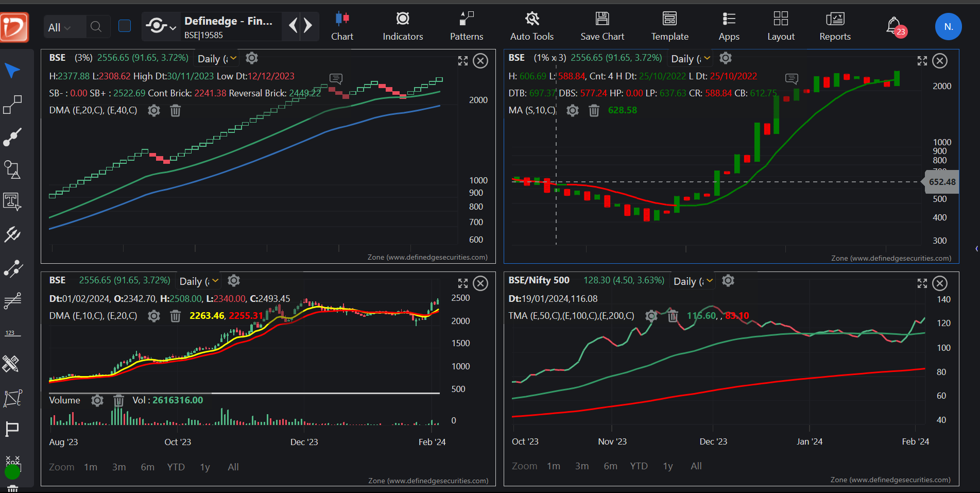Open the Auto Tools menu

[532, 26]
